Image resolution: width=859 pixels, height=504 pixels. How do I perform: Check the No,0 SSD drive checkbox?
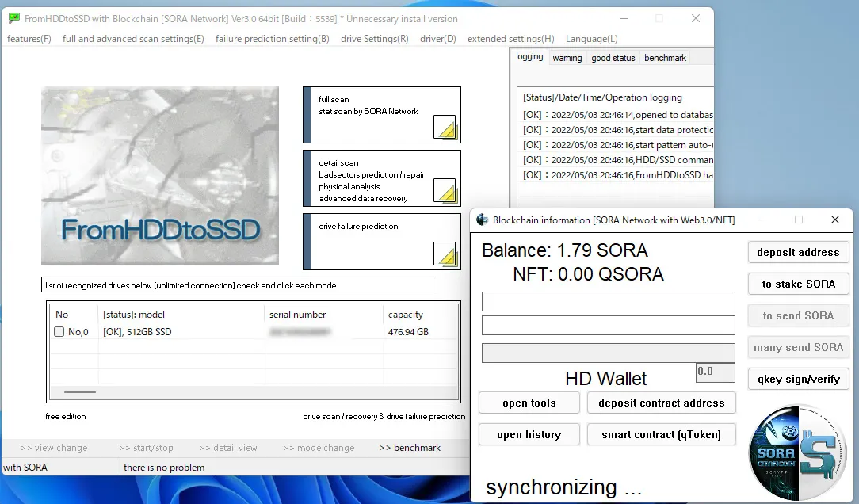58,331
